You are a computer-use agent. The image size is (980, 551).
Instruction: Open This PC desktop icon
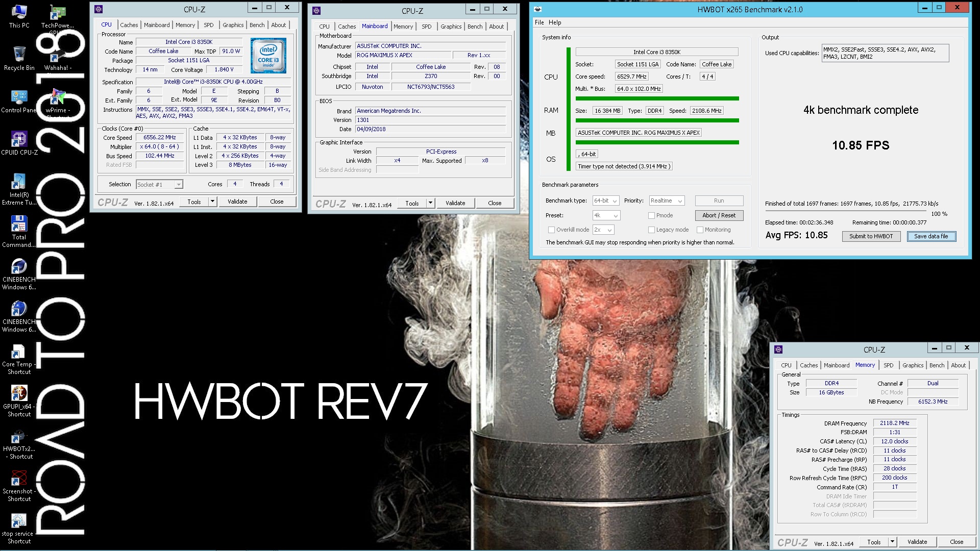(19, 16)
